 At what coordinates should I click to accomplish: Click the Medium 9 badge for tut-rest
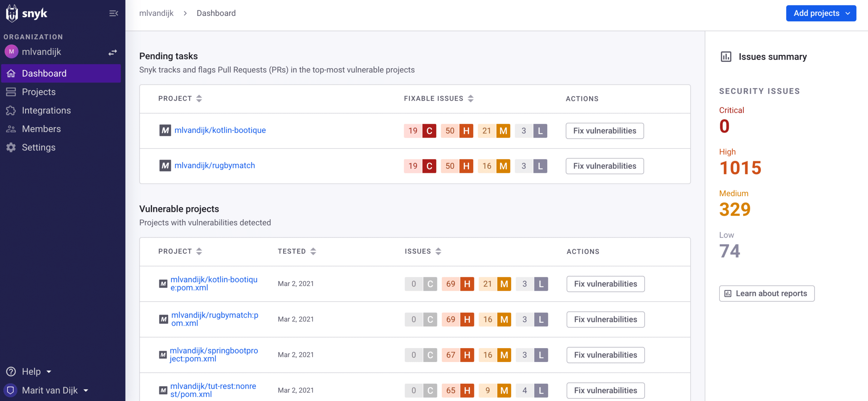point(495,390)
